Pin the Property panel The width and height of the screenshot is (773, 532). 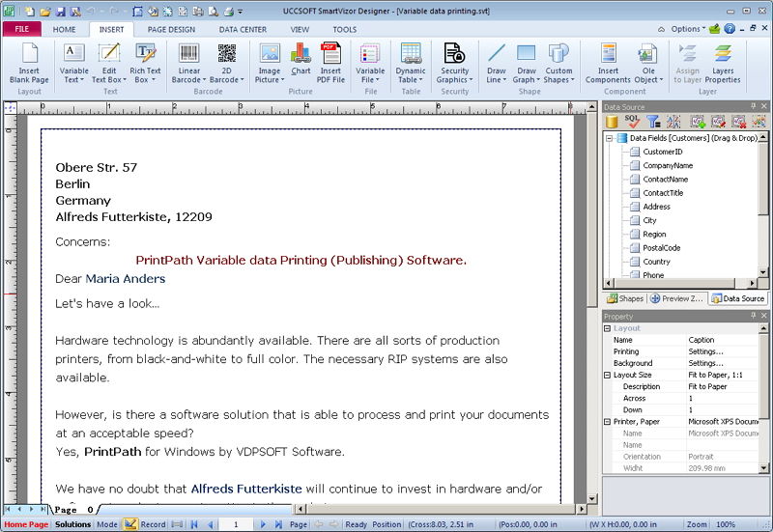click(x=753, y=316)
